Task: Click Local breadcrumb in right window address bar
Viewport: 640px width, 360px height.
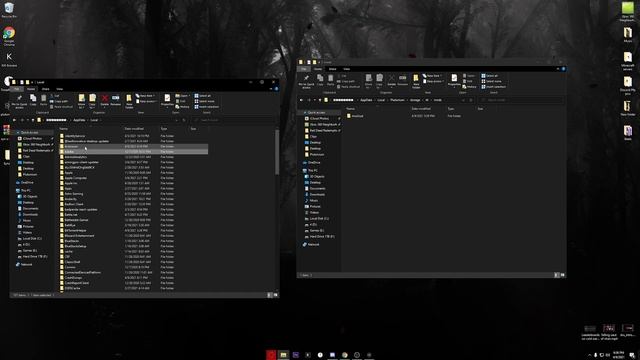Action: click(381, 100)
